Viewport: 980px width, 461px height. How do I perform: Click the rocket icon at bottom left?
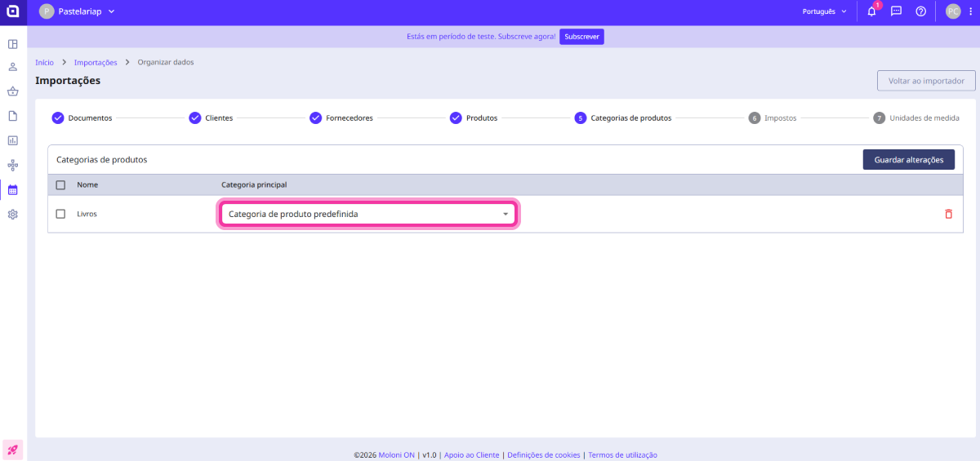[13, 450]
